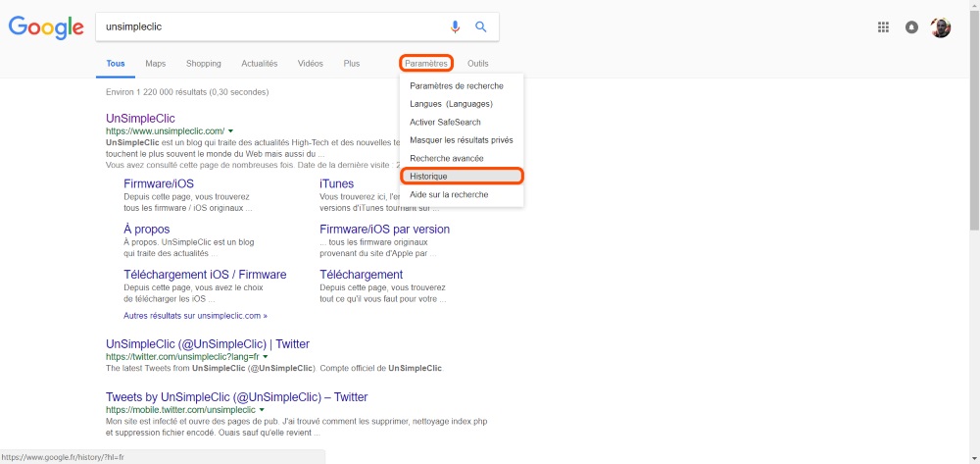Screen dimensions: 980x464
Task: Open Tweets by UnSimpleClic – Twitter result
Action: [237, 397]
